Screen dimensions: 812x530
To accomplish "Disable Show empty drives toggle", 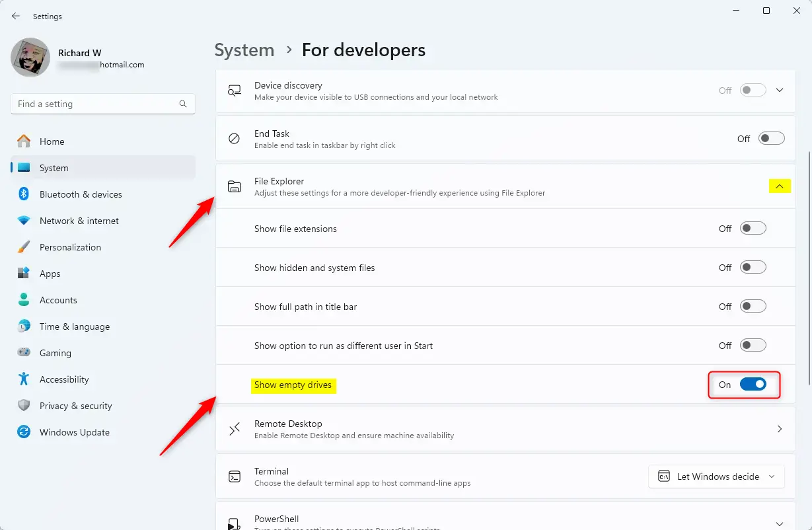I will tap(753, 385).
